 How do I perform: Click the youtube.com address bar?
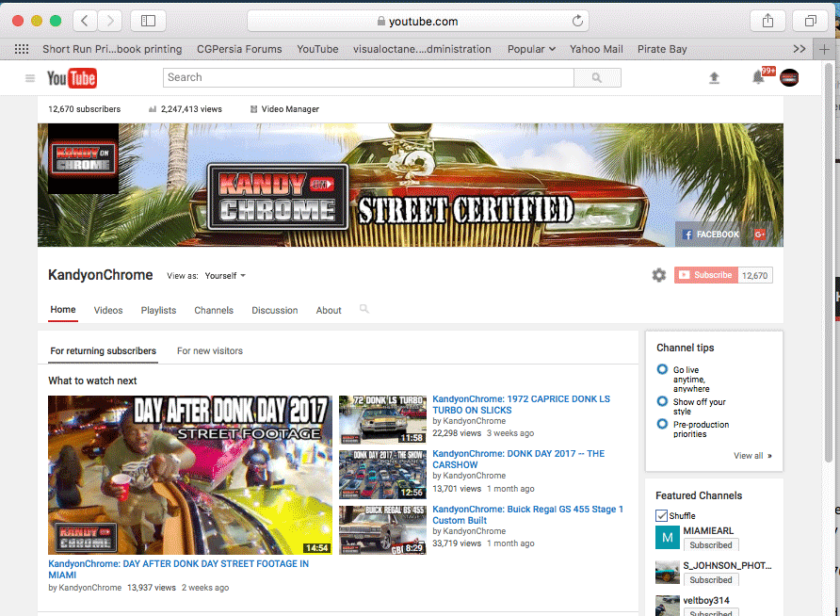point(418,21)
